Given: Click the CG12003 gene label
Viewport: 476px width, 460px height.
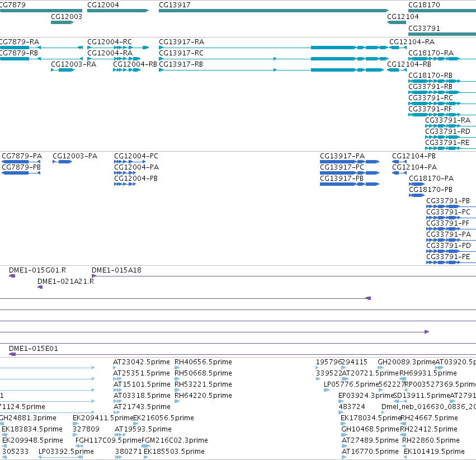Looking at the screenshot, I should [67, 17].
